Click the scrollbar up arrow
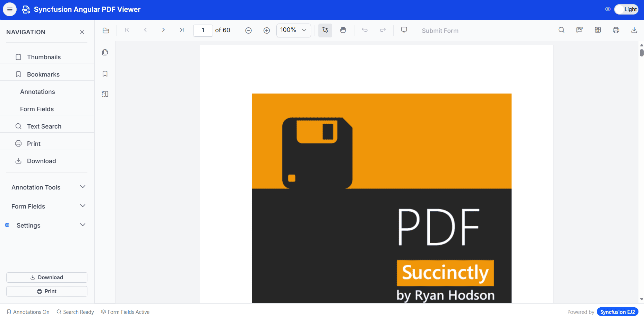 click(x=642, y=45)
